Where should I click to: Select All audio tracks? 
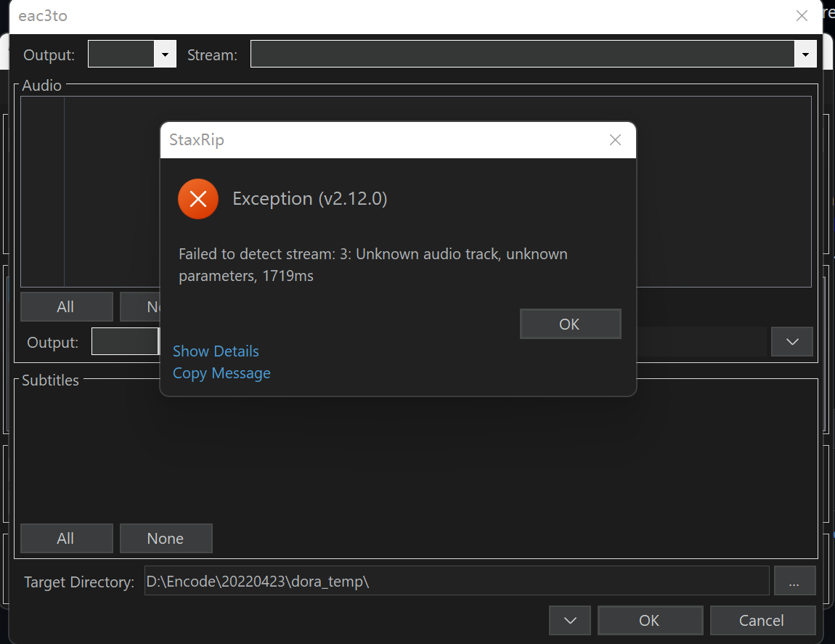tap(66, 306)
